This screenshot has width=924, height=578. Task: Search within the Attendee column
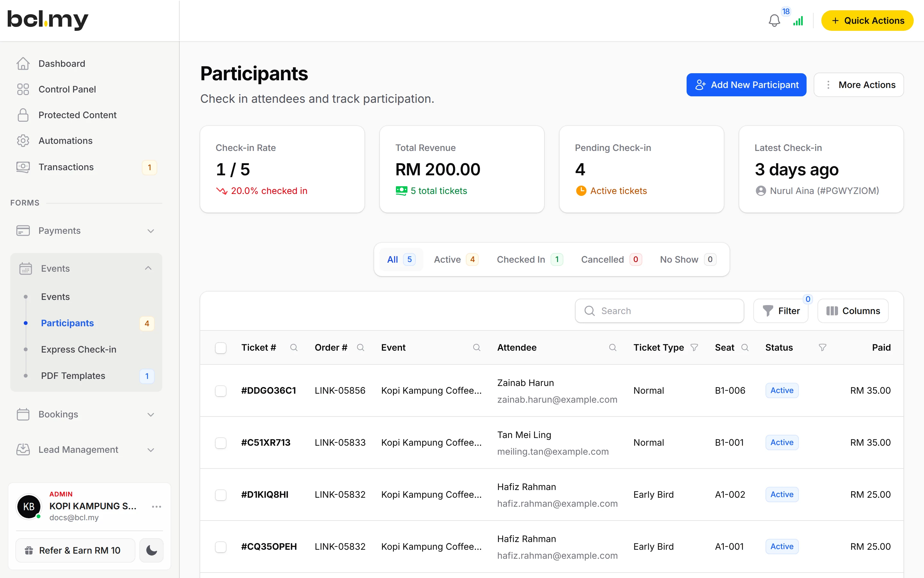tap(612, 347)
